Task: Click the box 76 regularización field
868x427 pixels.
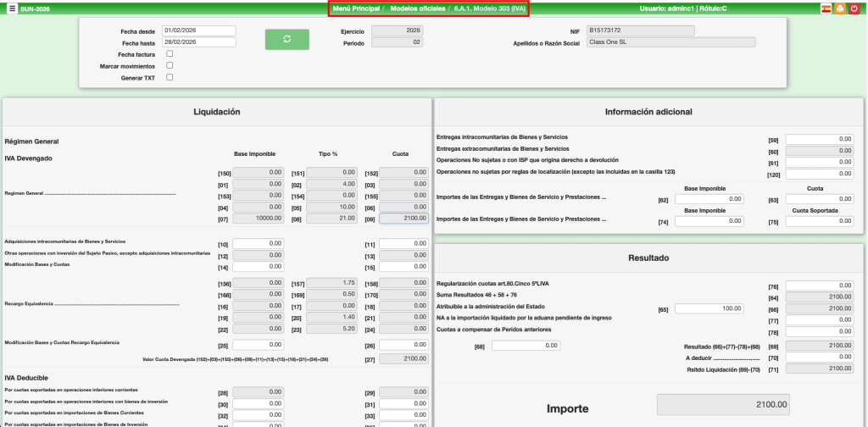Action: coord(820,286)
